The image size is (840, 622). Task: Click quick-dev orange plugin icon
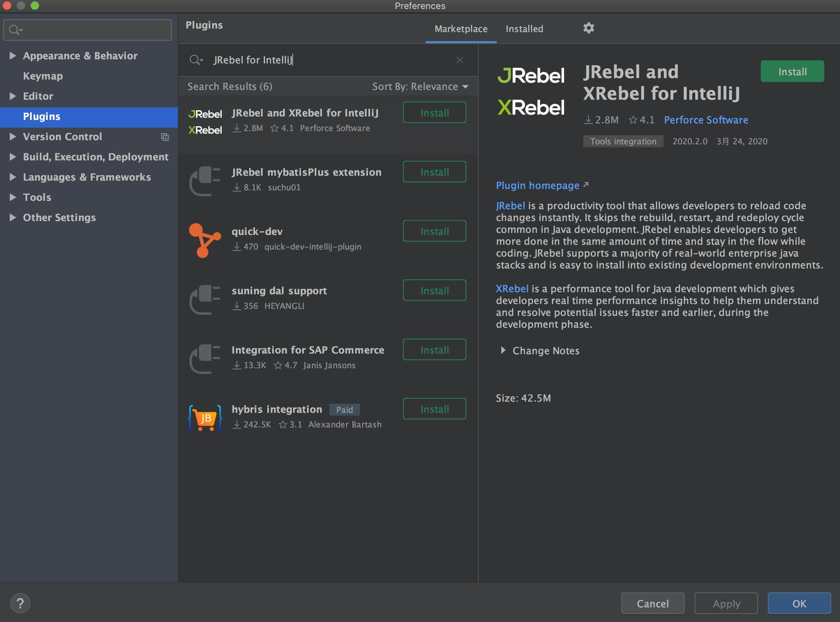pos(205,240)
